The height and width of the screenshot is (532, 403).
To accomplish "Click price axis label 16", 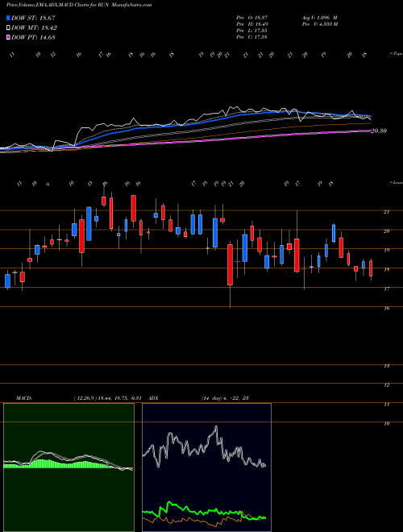I will point(386,309).
